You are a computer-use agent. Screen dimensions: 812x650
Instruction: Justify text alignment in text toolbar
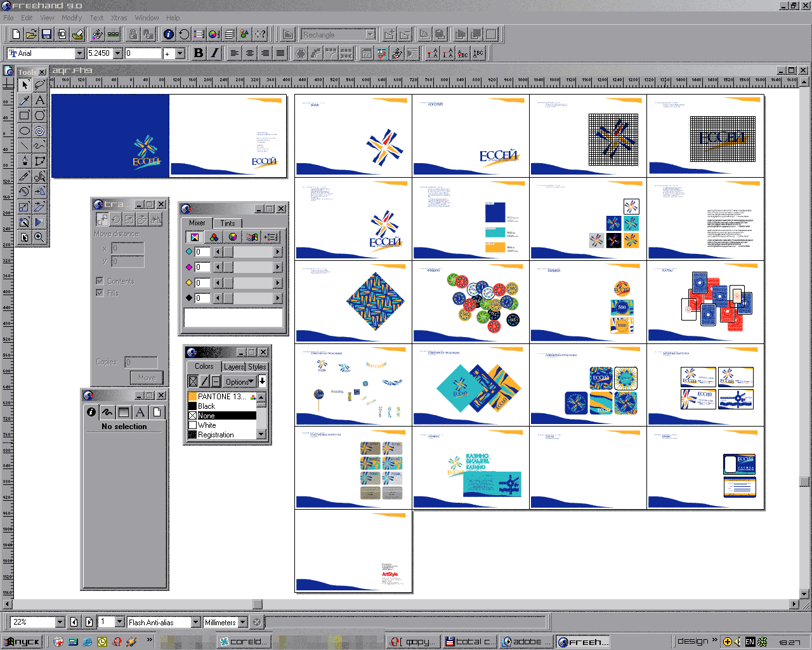pyautogui.click(x=280, y=53)
